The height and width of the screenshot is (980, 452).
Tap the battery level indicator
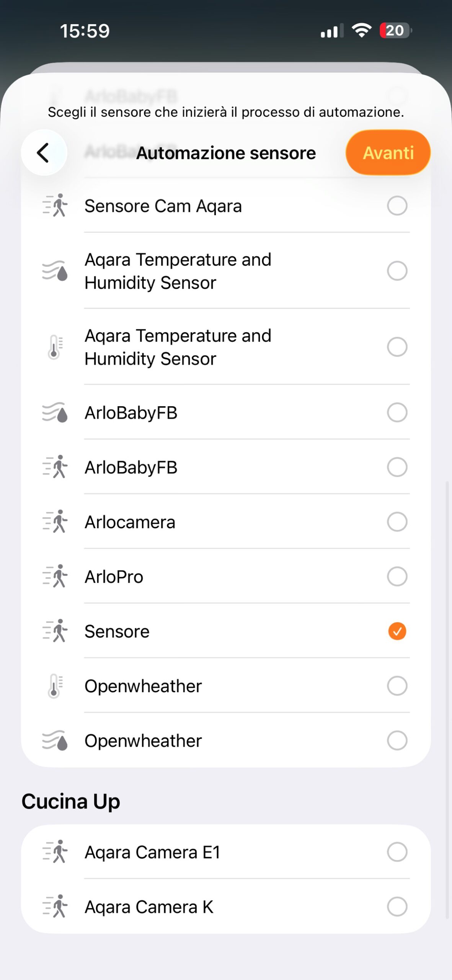point(395,31)
